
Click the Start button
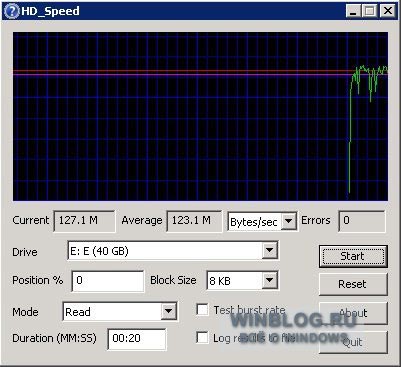[353, 256]
